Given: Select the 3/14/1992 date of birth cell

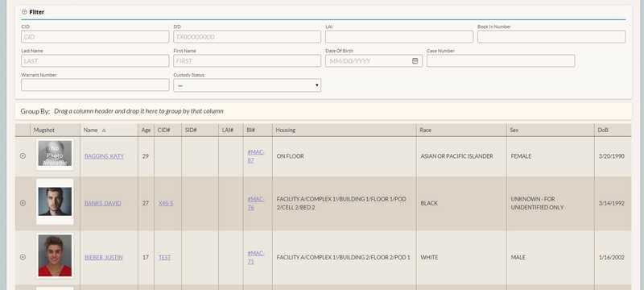Looking at the screenshot, I should (x=613, y=203).
